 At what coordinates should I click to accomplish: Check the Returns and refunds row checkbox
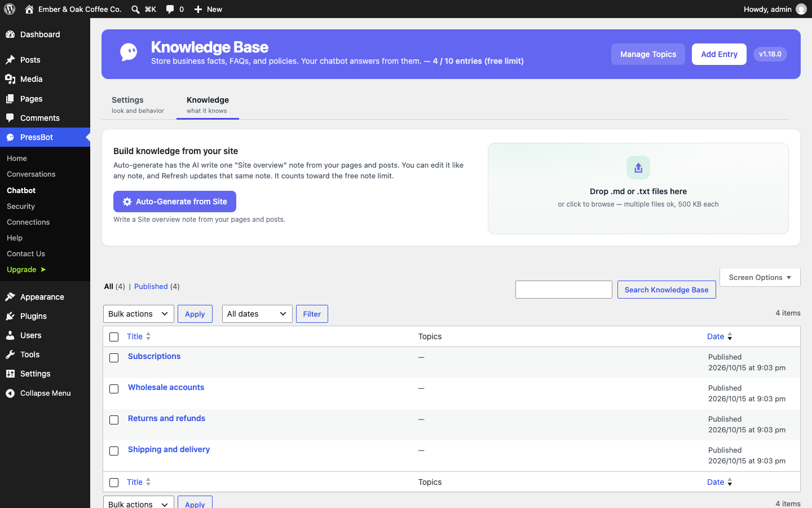114,420
